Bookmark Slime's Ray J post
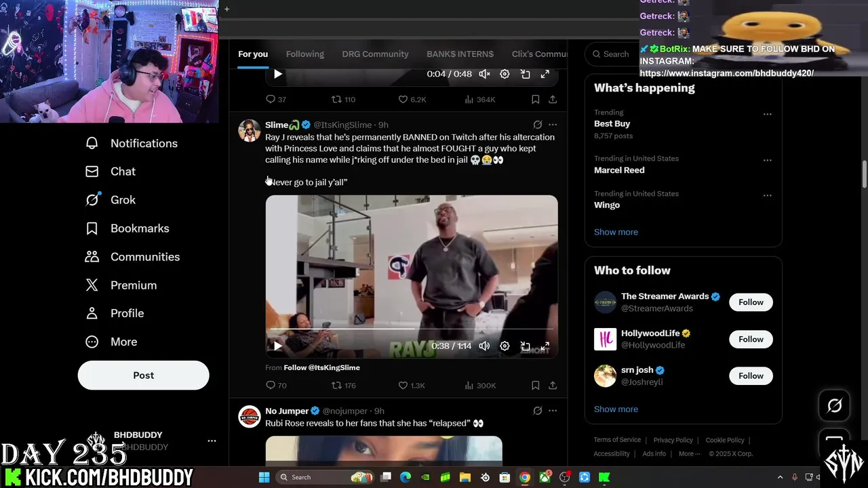 [x=535, y=385]
